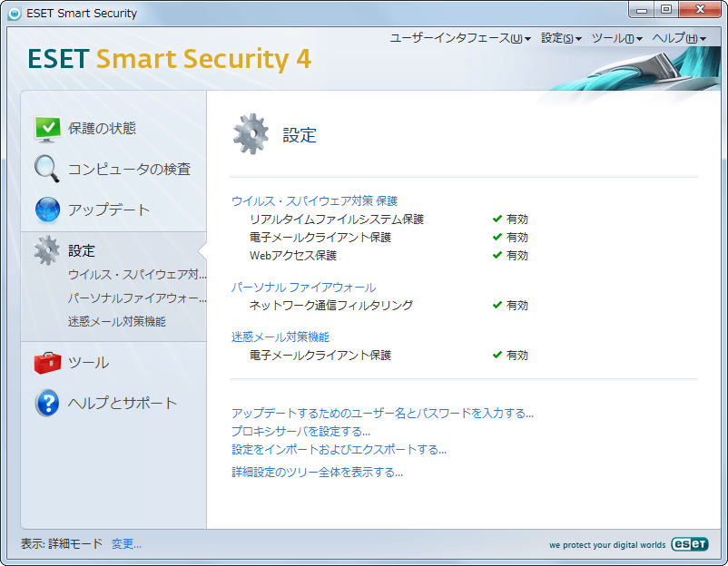
Task: Close the ESET Smart Security window
Action: [x=700, y=10]
